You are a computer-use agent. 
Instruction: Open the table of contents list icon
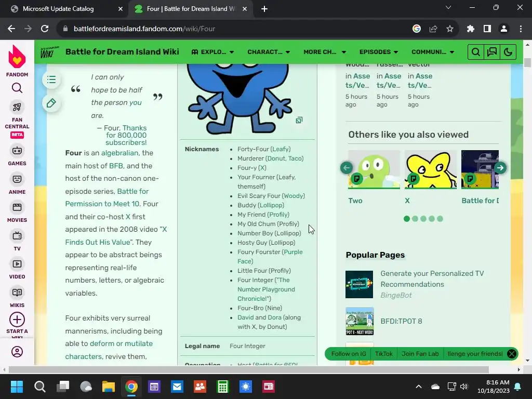click(51, 79)
